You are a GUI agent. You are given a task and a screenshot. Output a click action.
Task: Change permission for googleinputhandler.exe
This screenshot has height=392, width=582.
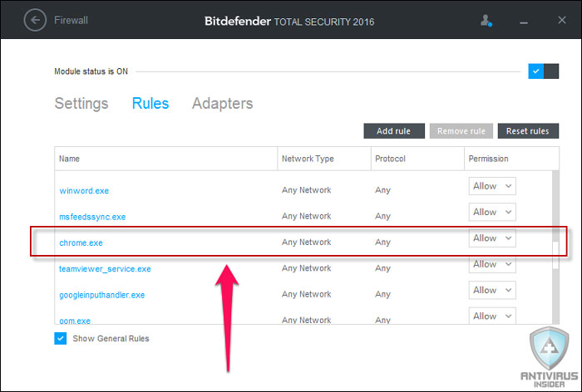(x=492, y=290)
